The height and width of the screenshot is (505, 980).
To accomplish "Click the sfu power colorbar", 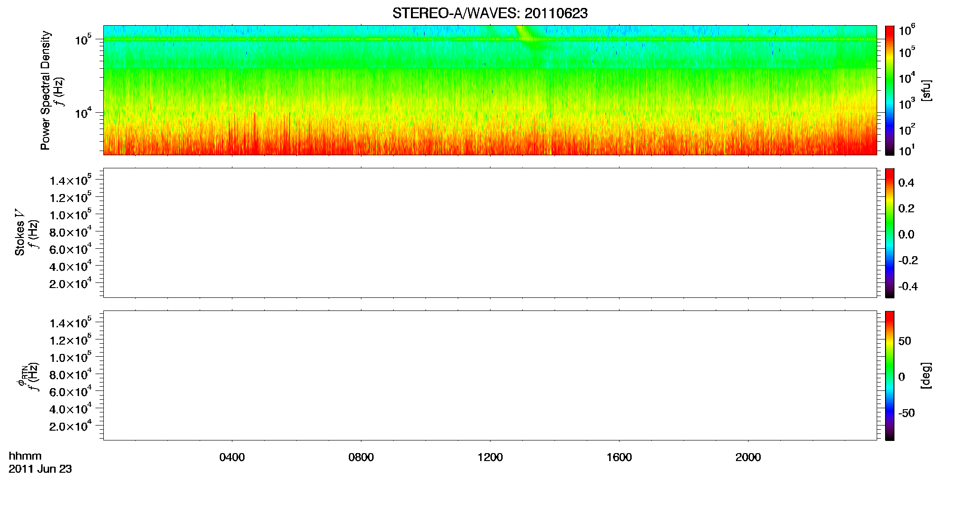I will coord(890,90).
